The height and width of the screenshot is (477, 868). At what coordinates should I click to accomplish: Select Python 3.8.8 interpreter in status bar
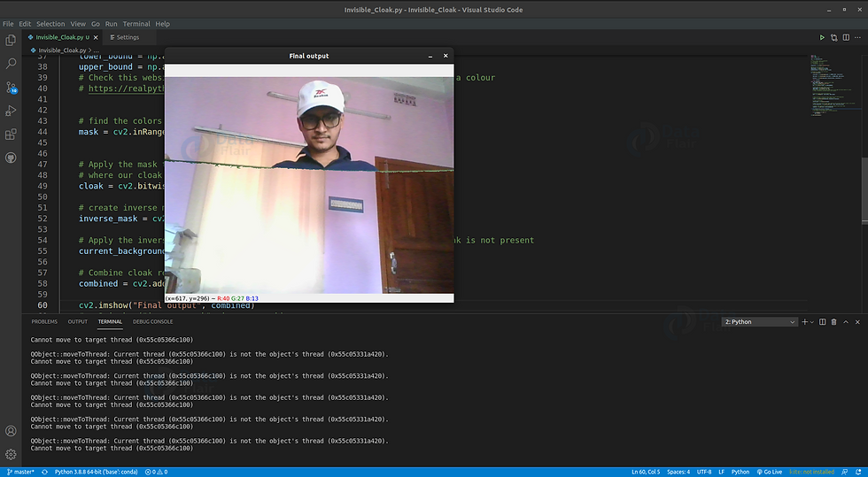pyautogui.click(x=96, y=472)
